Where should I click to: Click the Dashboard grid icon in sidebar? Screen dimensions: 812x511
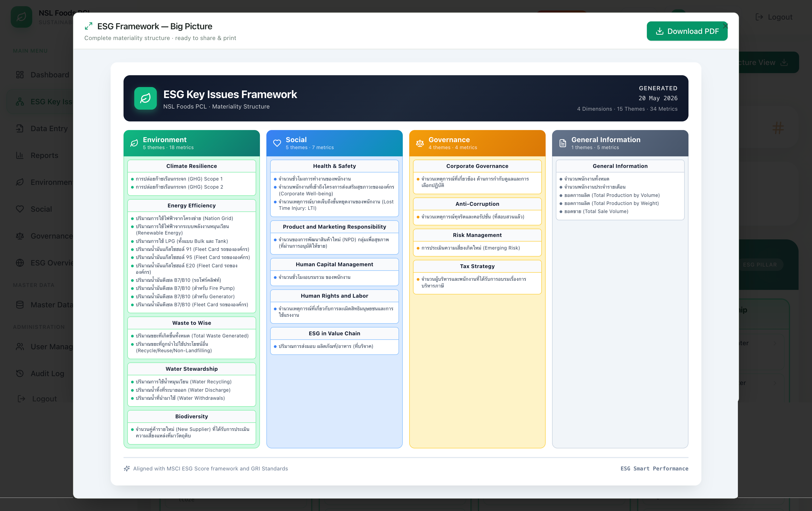click(20, 74)
